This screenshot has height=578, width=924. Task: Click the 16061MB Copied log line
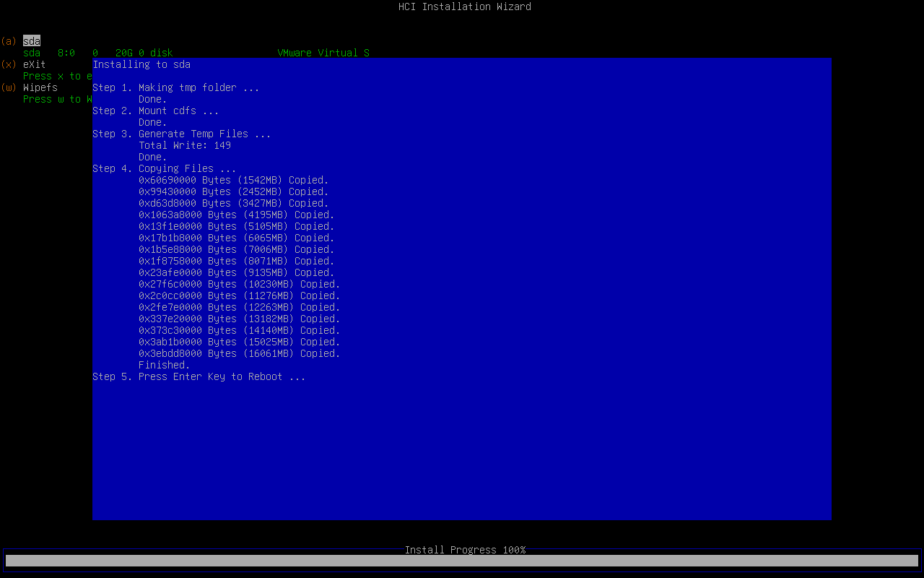coord(239,353)
